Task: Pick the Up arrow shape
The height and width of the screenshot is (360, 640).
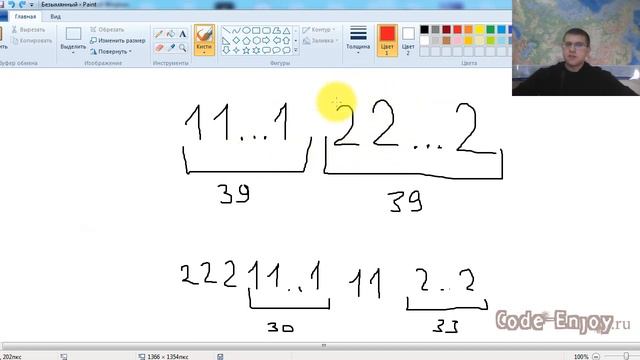Action: (x=286, y=40)
